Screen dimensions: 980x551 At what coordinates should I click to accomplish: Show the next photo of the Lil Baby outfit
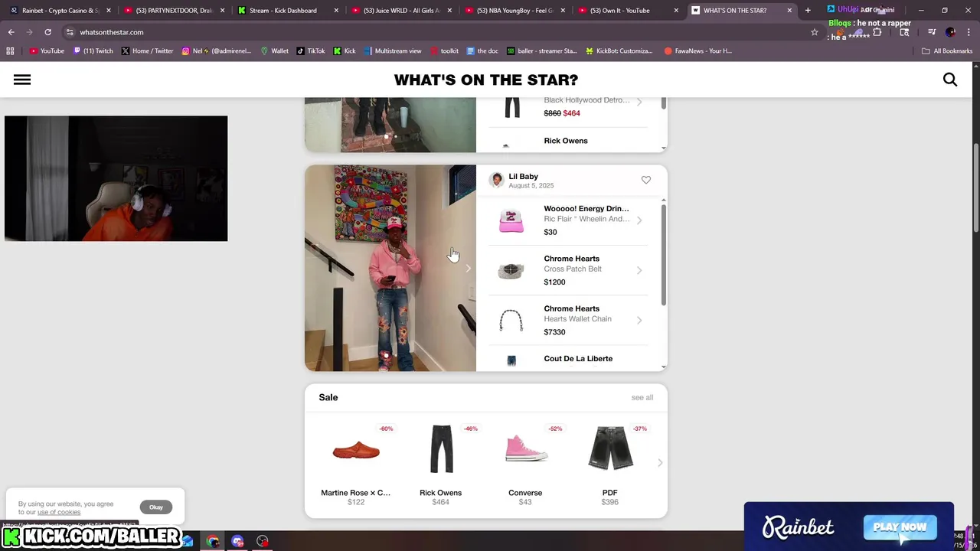click(x=468, y=268)
